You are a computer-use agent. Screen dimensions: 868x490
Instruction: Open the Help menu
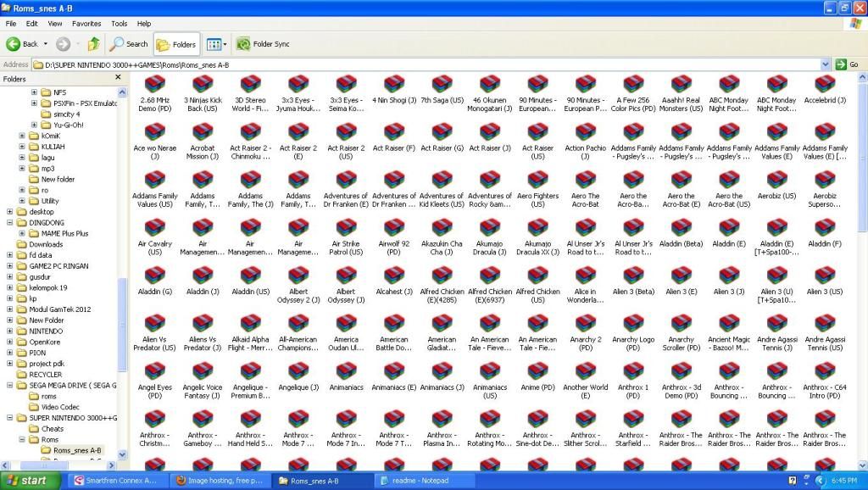144,24
